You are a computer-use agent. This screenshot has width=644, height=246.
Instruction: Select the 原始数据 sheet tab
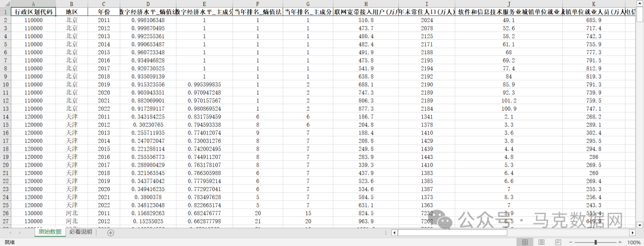click(49, 232)
